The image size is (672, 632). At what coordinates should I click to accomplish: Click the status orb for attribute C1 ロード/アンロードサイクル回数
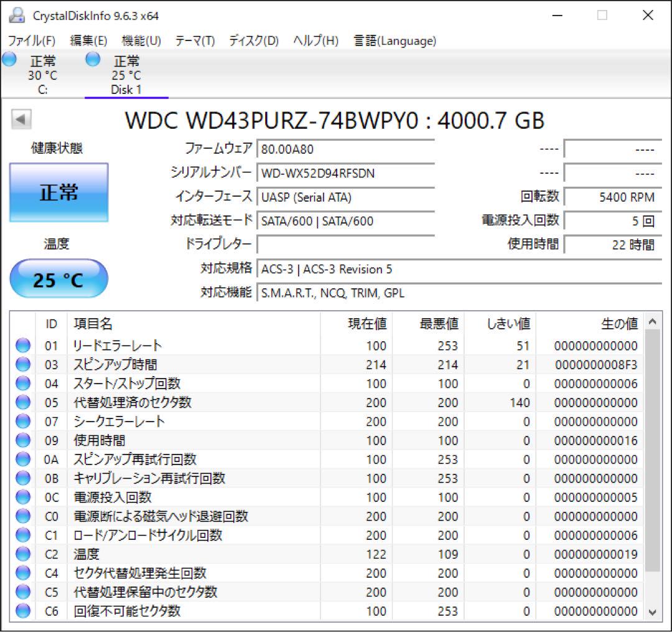23,535
